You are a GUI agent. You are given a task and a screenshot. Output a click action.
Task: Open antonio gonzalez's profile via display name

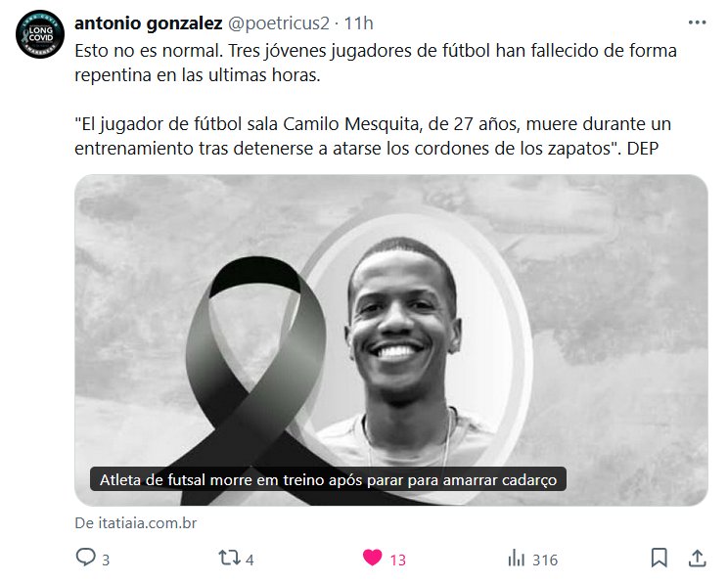tap(148, 23)
